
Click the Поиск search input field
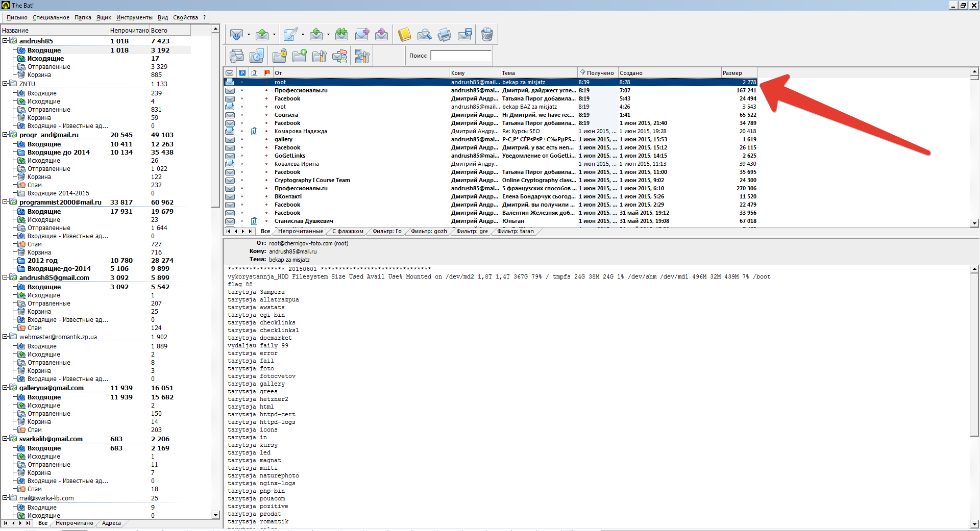tap(460, 56)
